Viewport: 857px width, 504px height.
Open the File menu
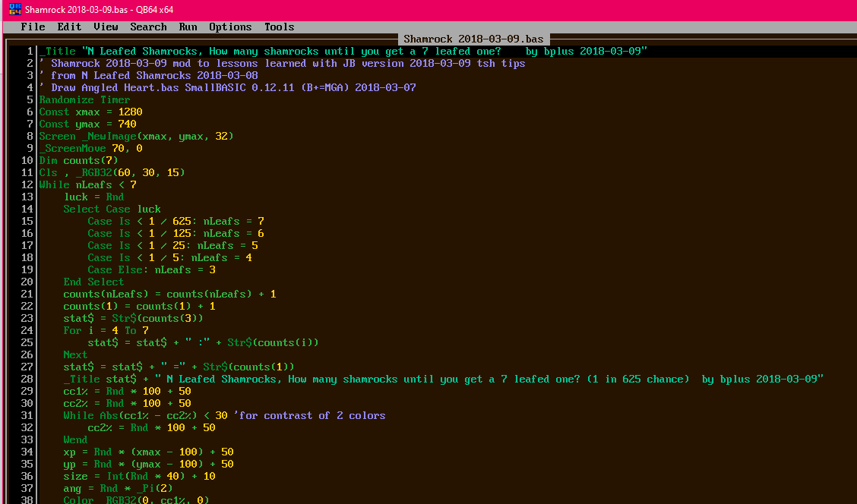click(33, 27)
